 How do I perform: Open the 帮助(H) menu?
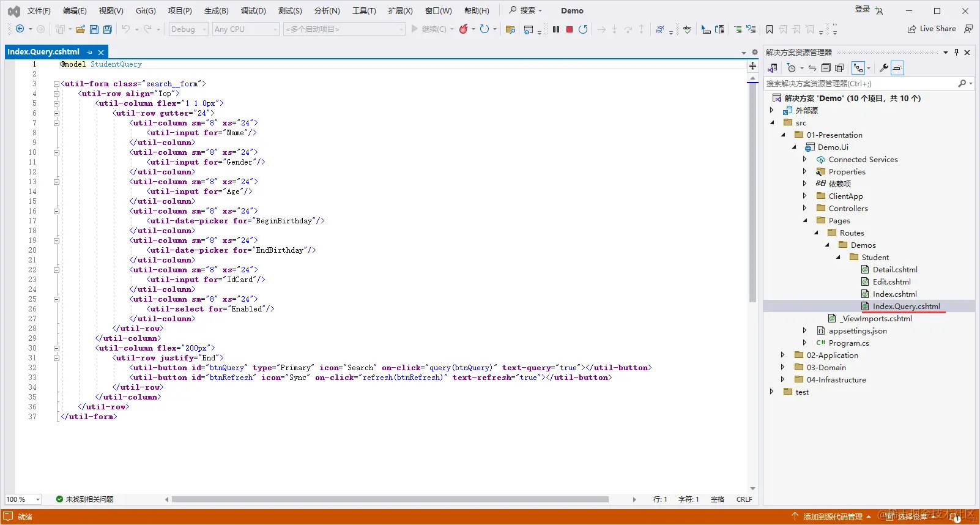point(477,10)
